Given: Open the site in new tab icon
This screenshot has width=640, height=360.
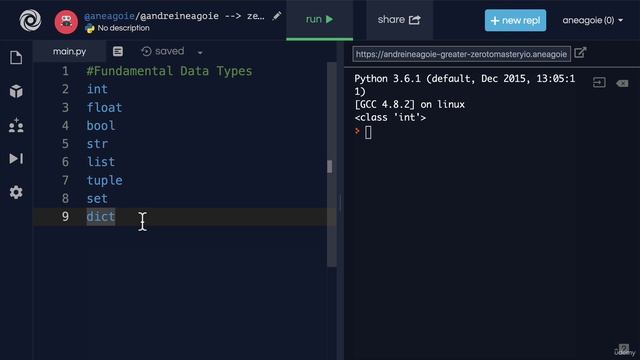Looking at the screenshot, I should (580, 53).
